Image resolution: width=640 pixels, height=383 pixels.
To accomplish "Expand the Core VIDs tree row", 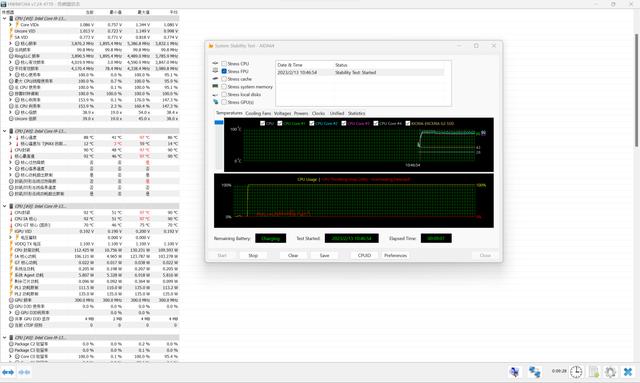I will [11, 25].
